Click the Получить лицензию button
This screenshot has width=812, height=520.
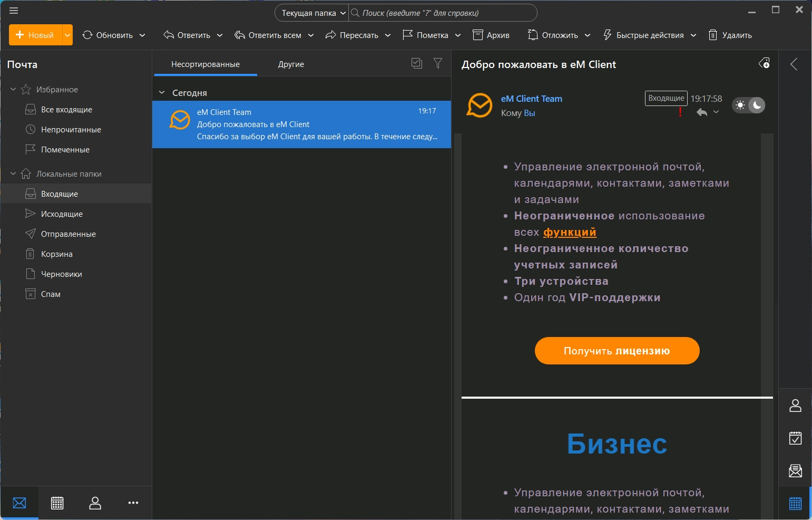617,351
